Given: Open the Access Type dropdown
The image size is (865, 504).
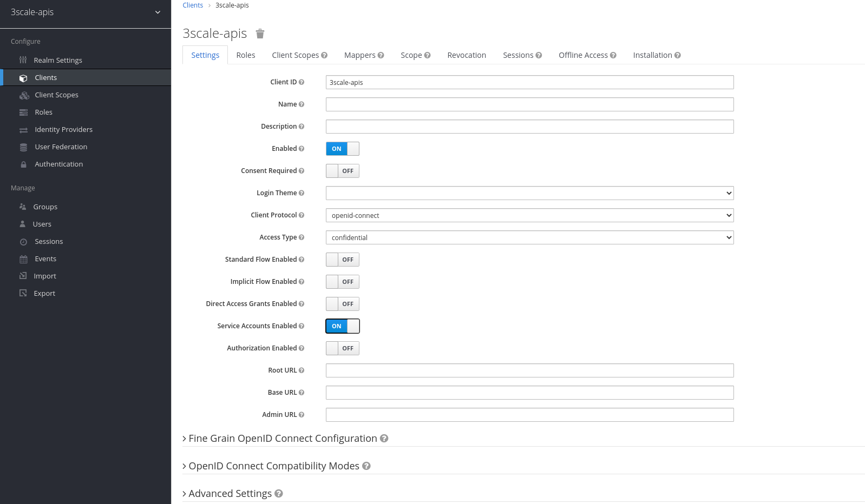Looking at the screenshot, I should (530, 237).
